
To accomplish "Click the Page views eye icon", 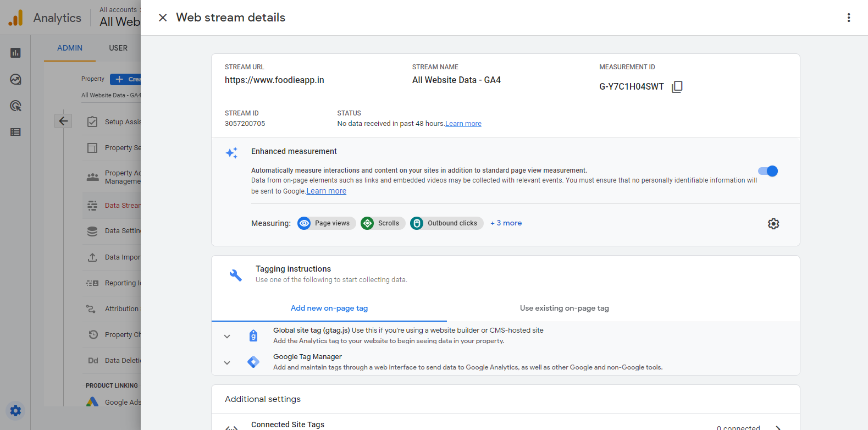I will pyautogui.click(x=304, y=223).
